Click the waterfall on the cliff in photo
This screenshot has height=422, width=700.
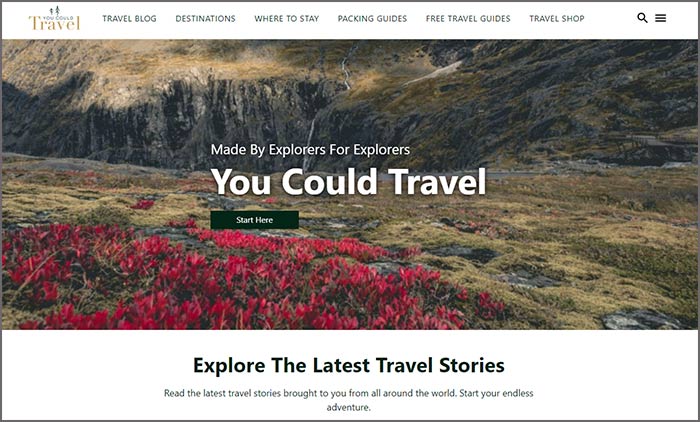(x=346, y=71)
